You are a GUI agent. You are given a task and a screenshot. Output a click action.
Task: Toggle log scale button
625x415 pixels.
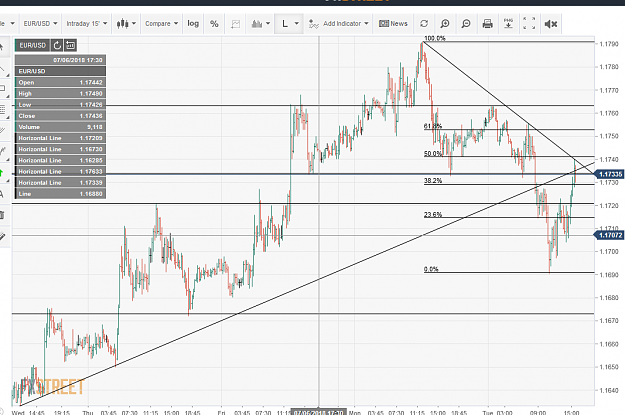pos(193,24)
